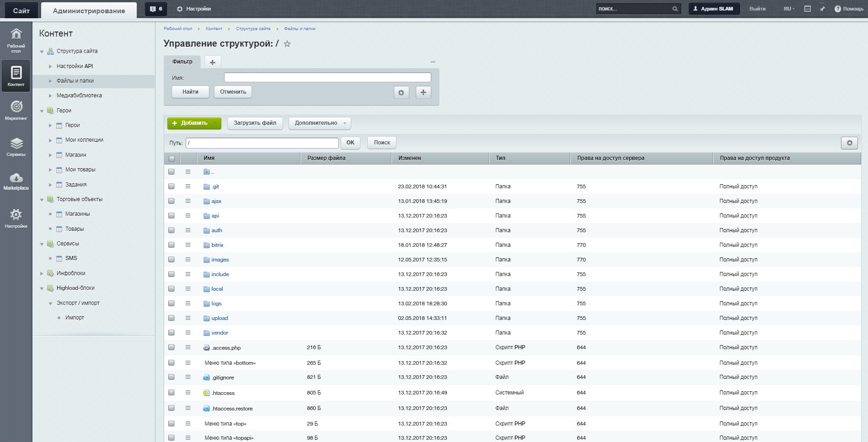Pin the admin panel with pin icon
The image size is (868, 442).
coord(822,9)
